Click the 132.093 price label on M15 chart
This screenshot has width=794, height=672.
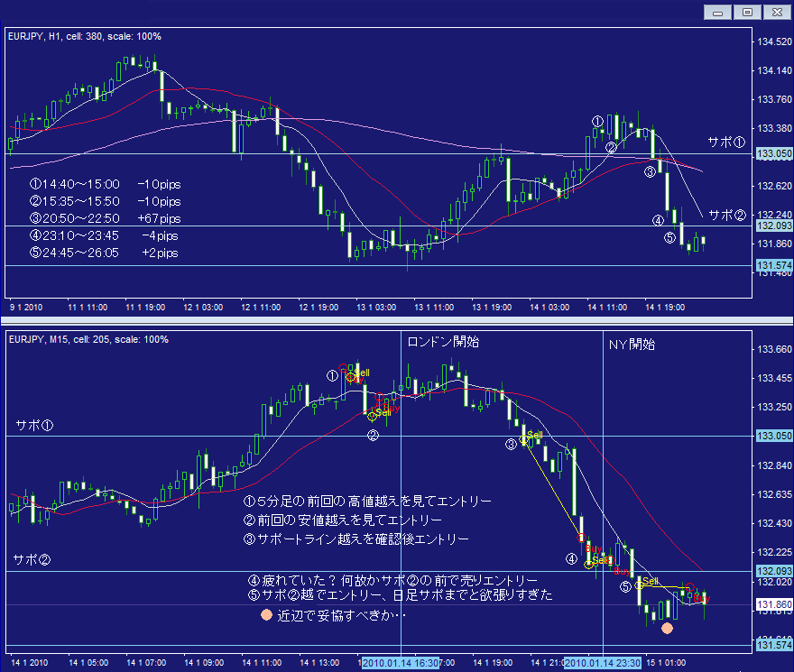pyautogui.click(x=774, y=571)
